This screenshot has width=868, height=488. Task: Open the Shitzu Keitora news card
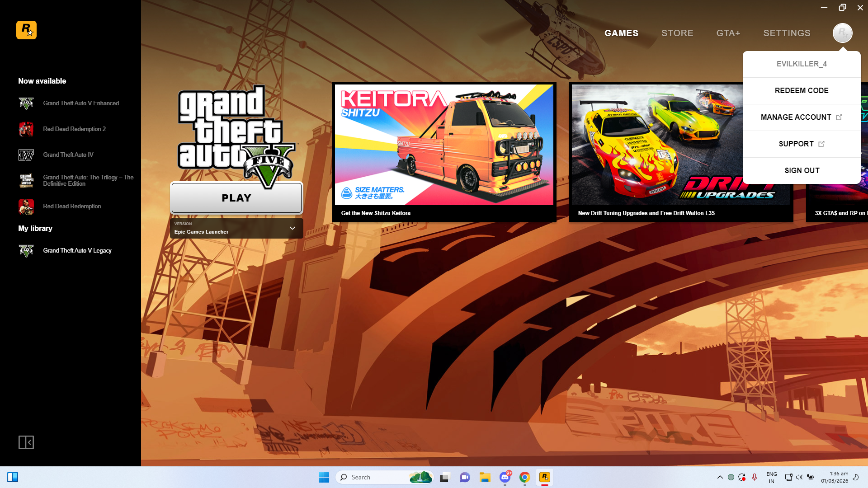444,152
